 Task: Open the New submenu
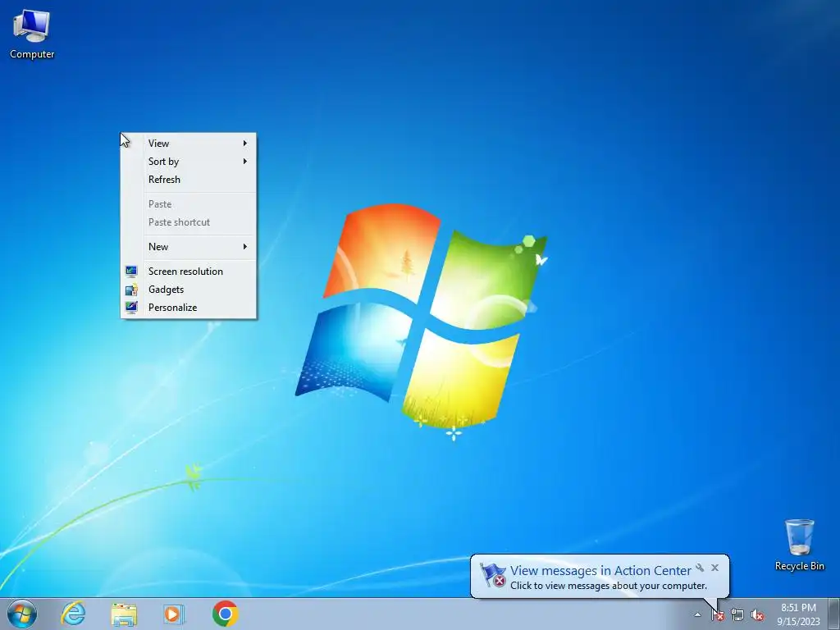coord(189,246)
